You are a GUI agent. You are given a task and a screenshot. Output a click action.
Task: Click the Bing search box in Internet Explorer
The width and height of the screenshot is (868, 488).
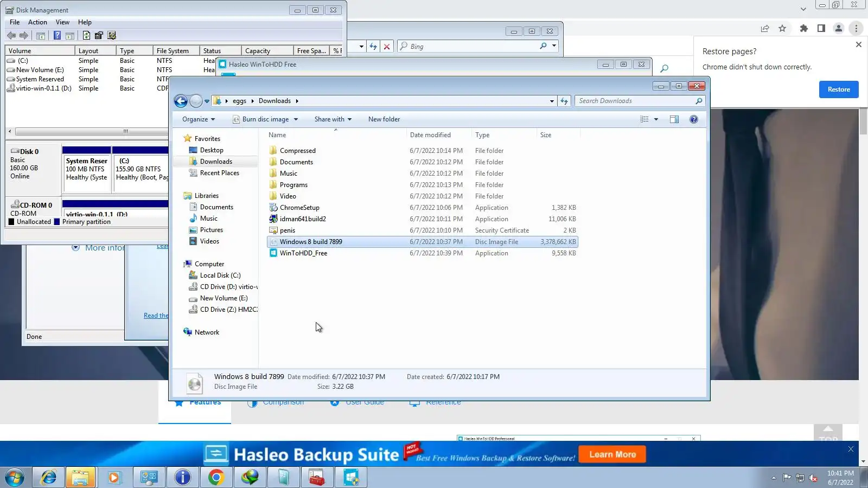coord(473,47)
